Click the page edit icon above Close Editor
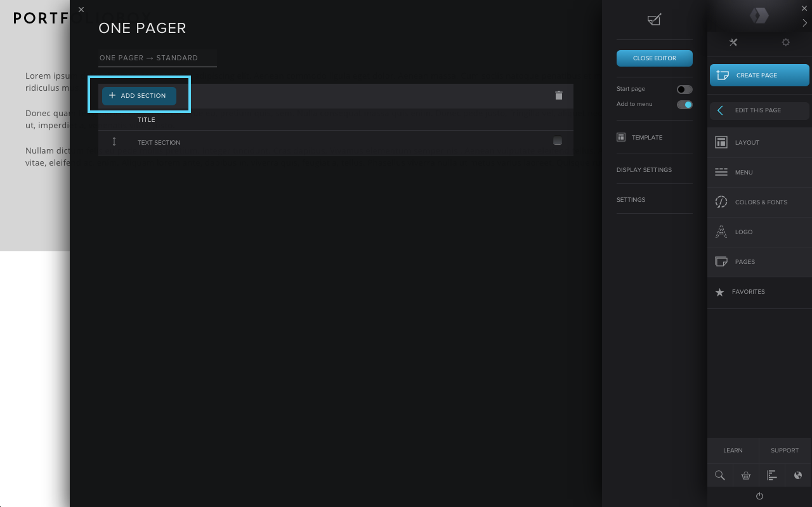The height and width of the screenshot is (507, 812). 654,20
